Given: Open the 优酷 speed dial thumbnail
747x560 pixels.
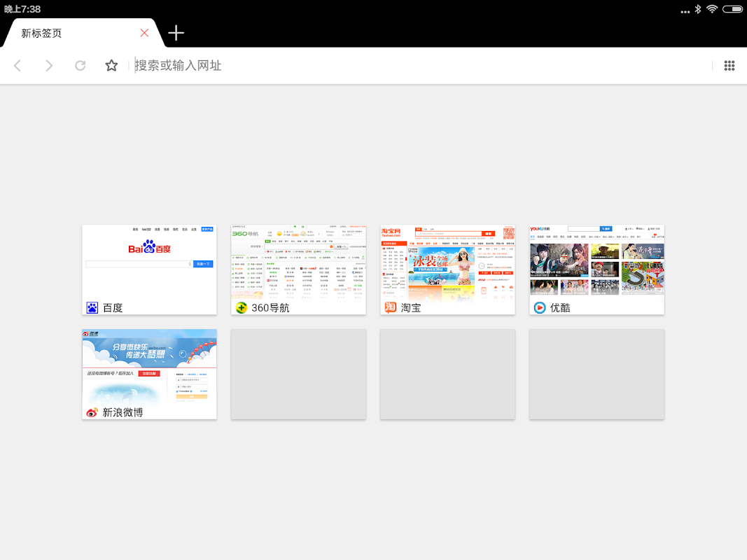Looking at the screenshot, I should pyautogui.click(x=596, y=269).
